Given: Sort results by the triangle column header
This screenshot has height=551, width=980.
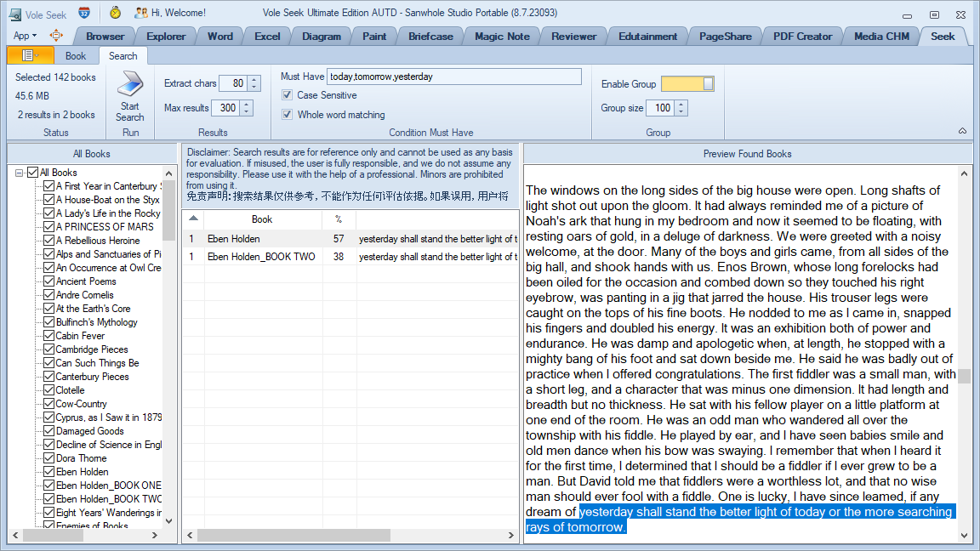Looking at the screenshot, I should (193, 219).
